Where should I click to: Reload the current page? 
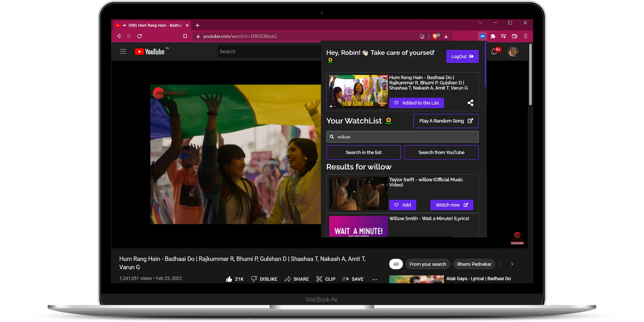(x=140, y=36)
